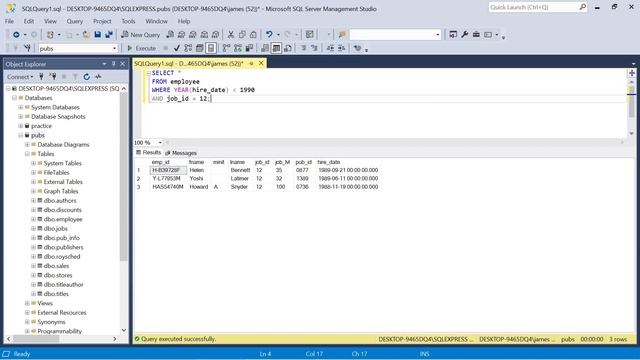Click the Connect Object Explorer plug icon

41,77
